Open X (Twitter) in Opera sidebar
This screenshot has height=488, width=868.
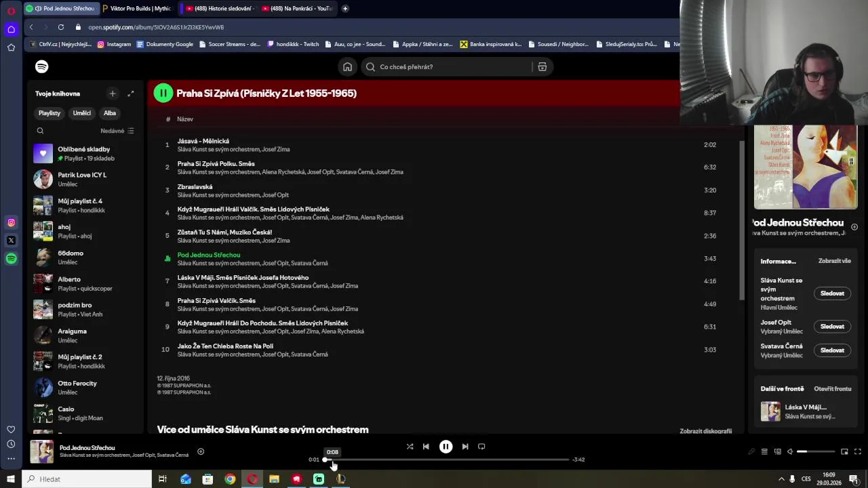pyautogui.click(x=11, y=240)
